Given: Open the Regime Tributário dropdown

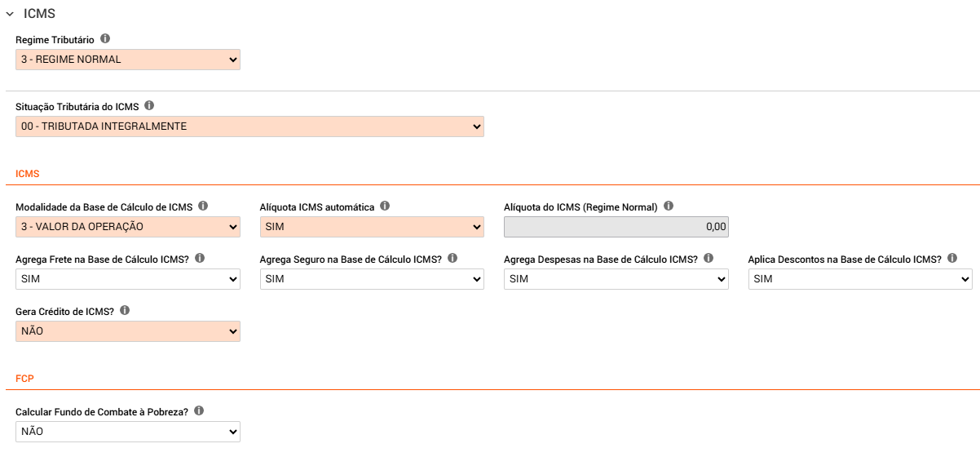Looking at the screenshot, I should [128, 60].
